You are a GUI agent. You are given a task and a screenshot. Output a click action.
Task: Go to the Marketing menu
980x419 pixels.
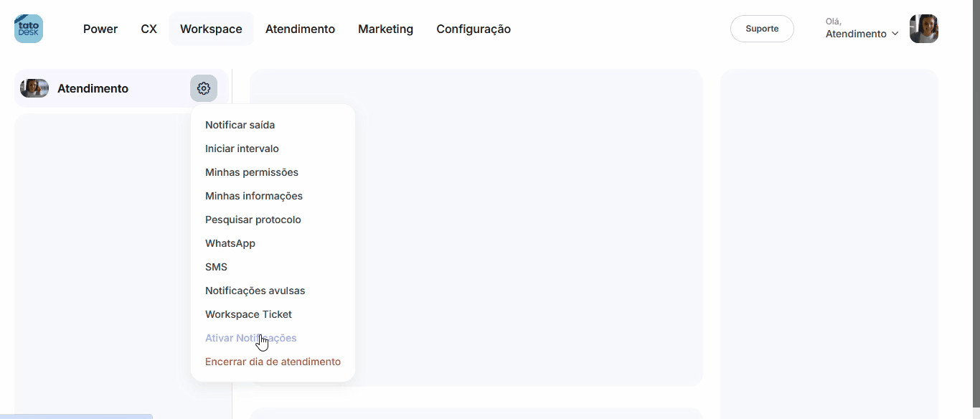[385, 29]
